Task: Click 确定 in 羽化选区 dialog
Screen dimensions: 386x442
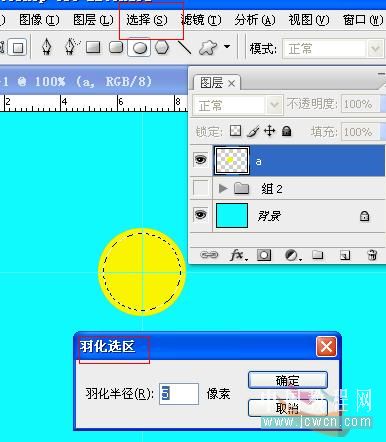Action: tap(288, 380)
